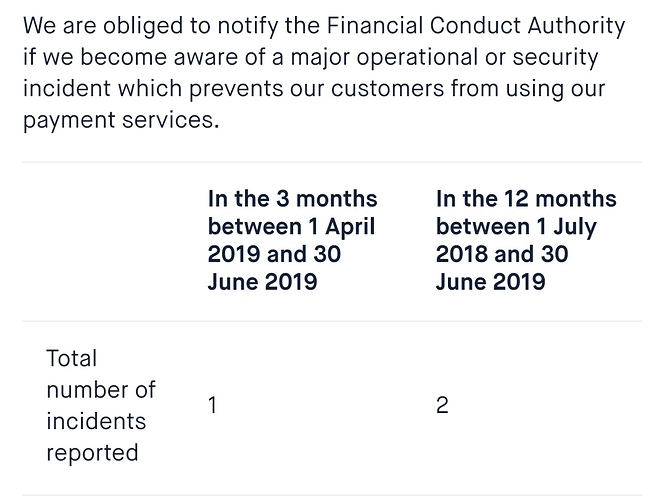This screenshot has height=500, width=665.
Task: Click the 'In the 3 months' column header
Action: pos(292,240)
